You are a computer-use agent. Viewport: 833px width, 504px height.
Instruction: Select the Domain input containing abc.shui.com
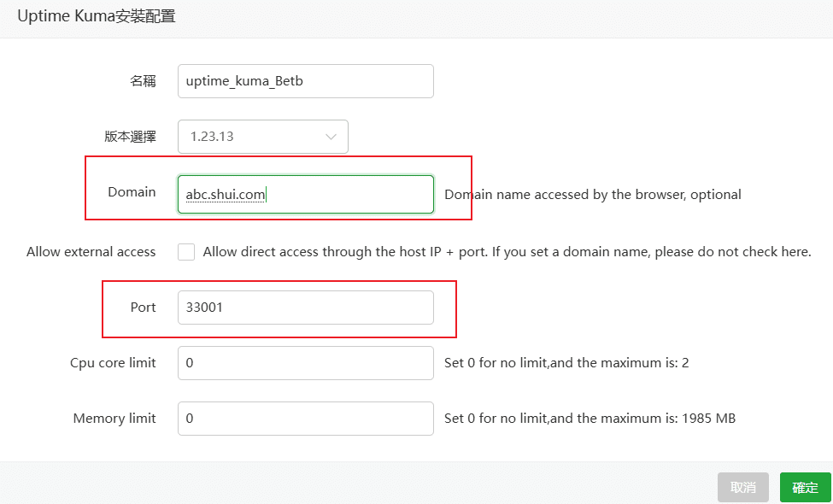click(x=305, y=194)
